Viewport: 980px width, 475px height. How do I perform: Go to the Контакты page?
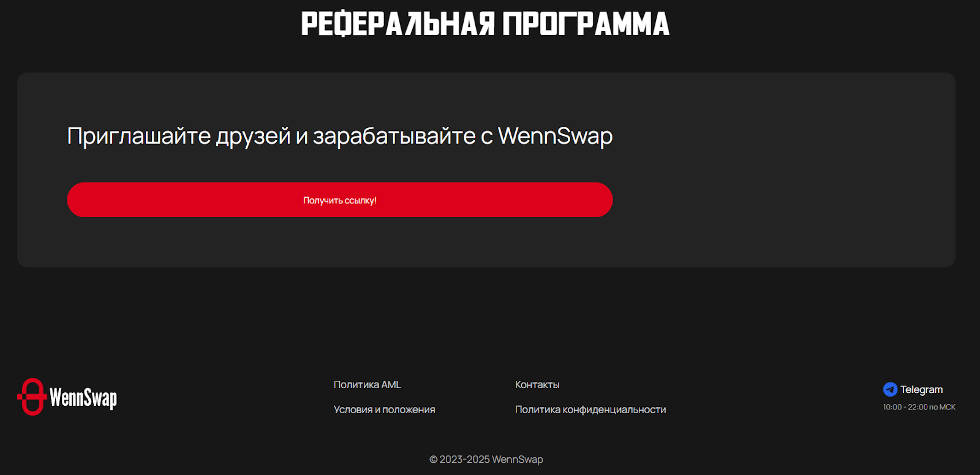537,384
